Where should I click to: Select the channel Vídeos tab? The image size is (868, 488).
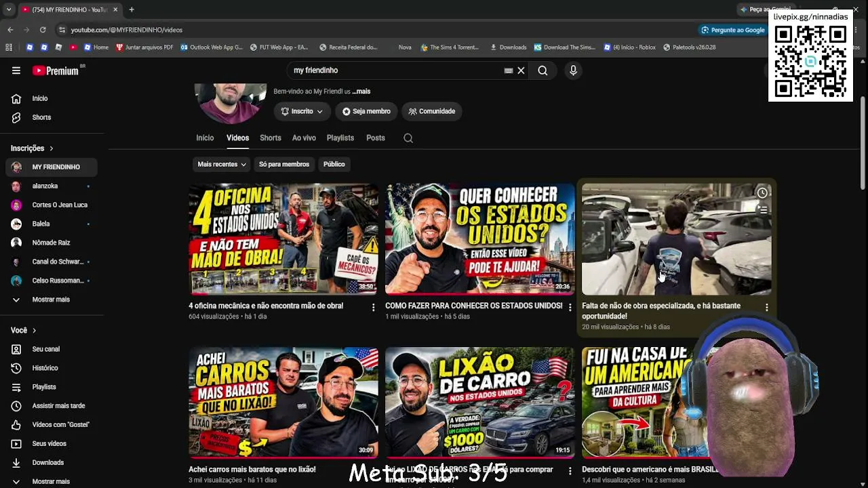click(x=237, y=138)
